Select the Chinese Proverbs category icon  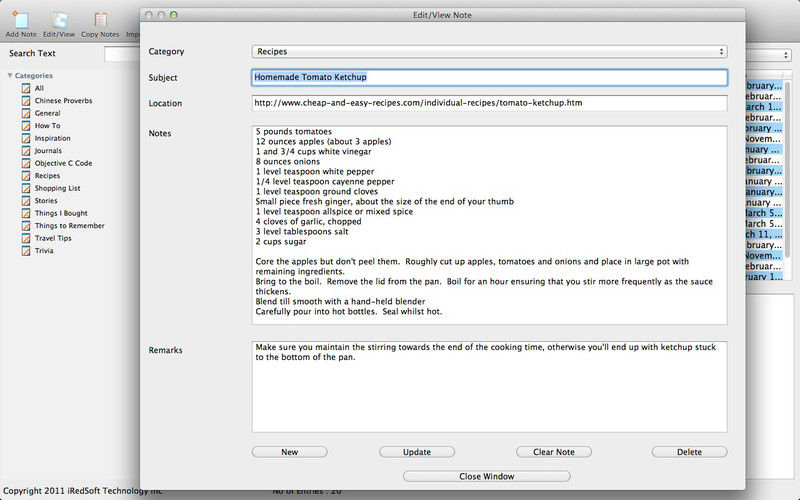[26, 101]
